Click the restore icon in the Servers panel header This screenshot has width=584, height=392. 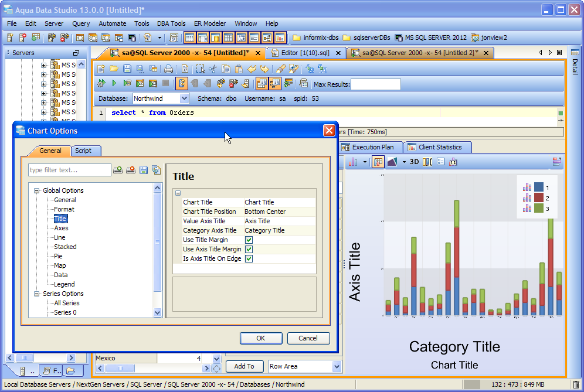point(76,53)
